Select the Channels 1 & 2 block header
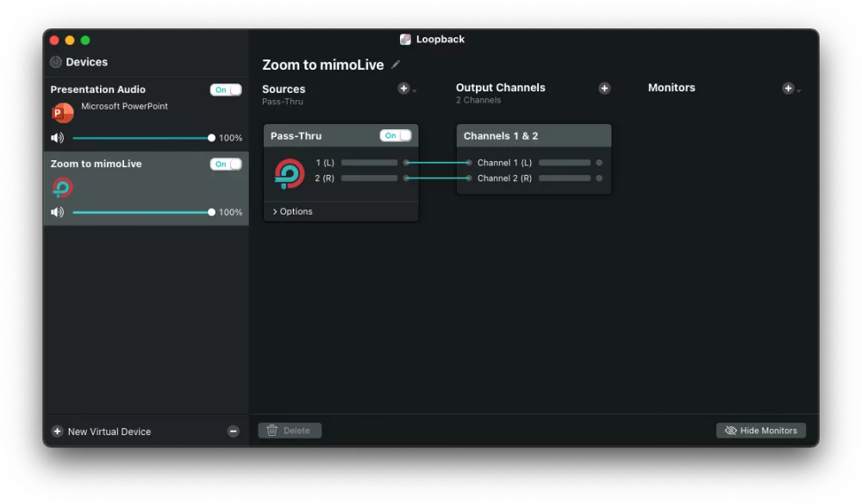The image size is (862, 504). pyautogui.click(x=534, y=136)
